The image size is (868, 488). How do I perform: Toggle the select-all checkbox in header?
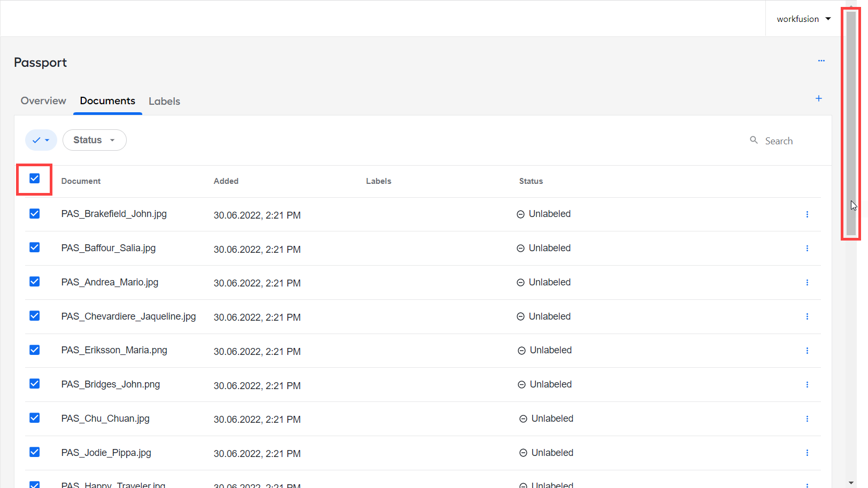click(x=34, y=179)
